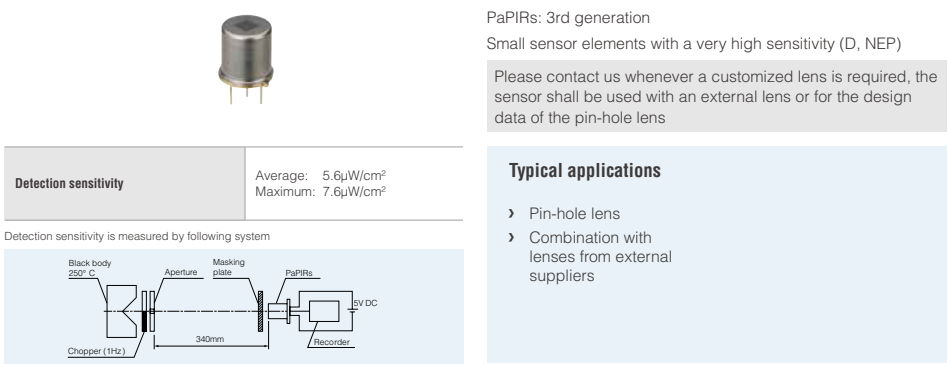950x366 pixels.
Task: Click the Typical applications heading
Action: pos(585,170)
